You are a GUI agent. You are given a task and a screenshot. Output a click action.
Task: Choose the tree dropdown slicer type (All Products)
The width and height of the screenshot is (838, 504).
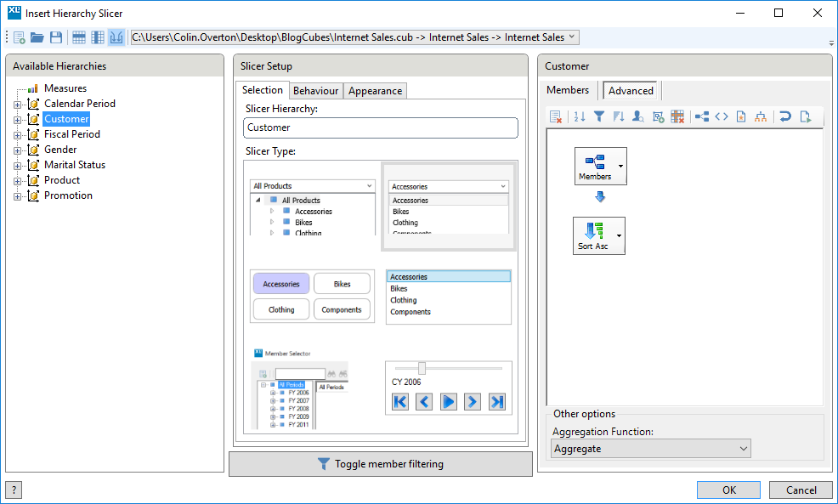[313, 207]
